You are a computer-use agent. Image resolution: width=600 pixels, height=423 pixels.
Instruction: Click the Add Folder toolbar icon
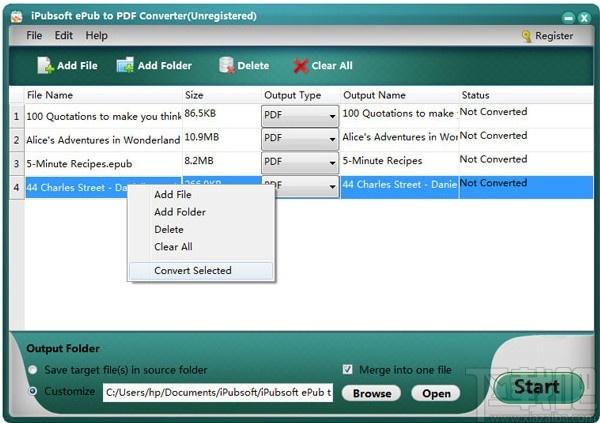tap(125, 65)
